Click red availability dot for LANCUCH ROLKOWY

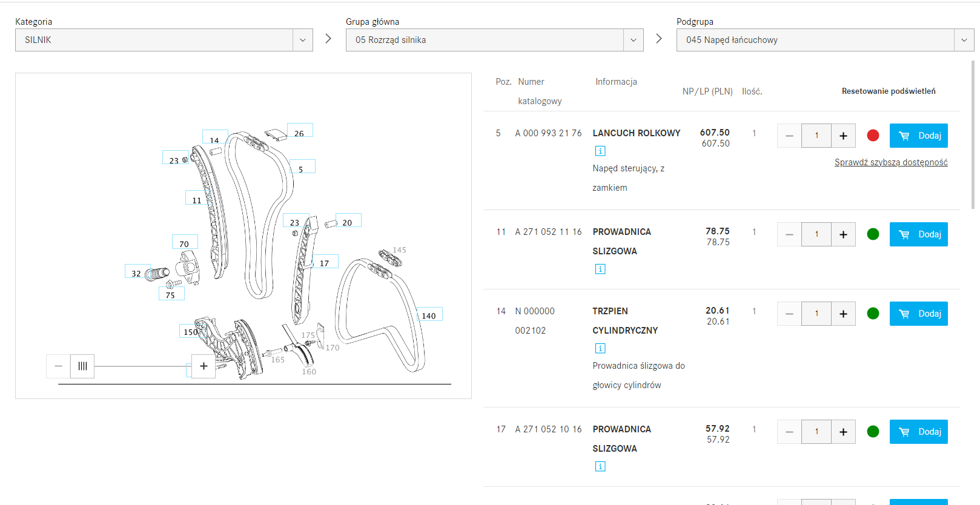point(873,136)
